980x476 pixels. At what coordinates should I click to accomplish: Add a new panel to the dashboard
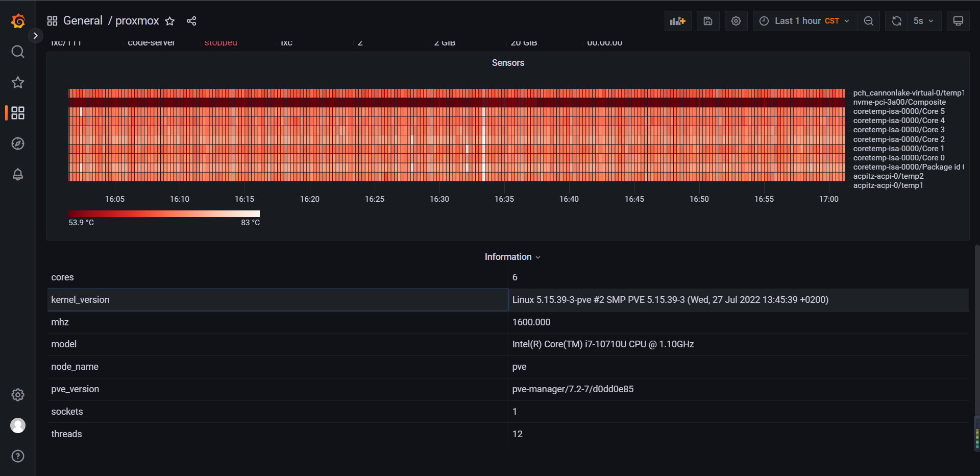tap(678, 21)
